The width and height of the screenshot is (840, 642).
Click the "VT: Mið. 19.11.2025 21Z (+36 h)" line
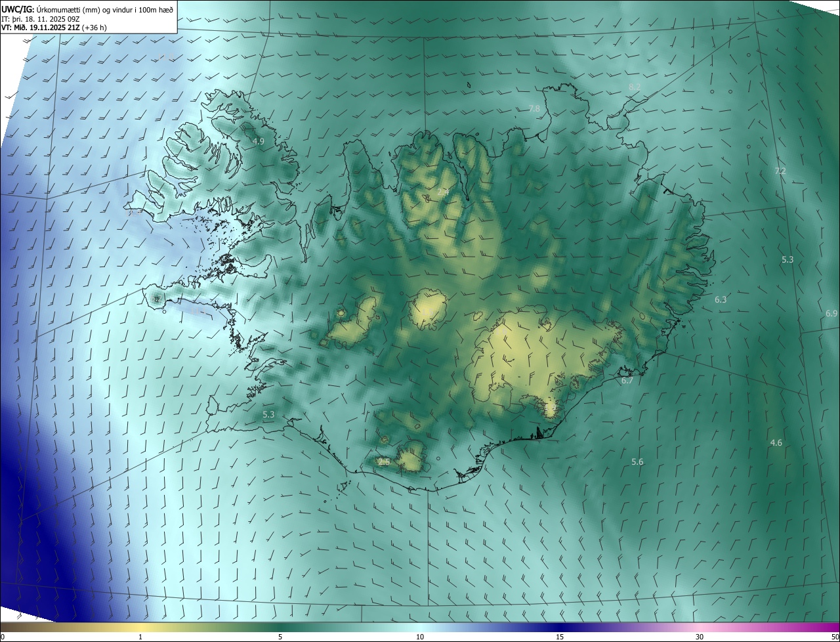(x=54, y=28)
